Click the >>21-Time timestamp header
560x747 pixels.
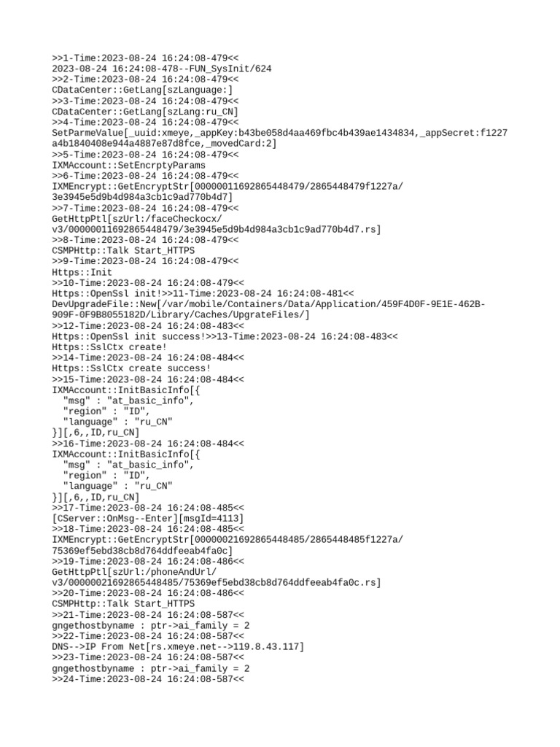coord(147,615)
